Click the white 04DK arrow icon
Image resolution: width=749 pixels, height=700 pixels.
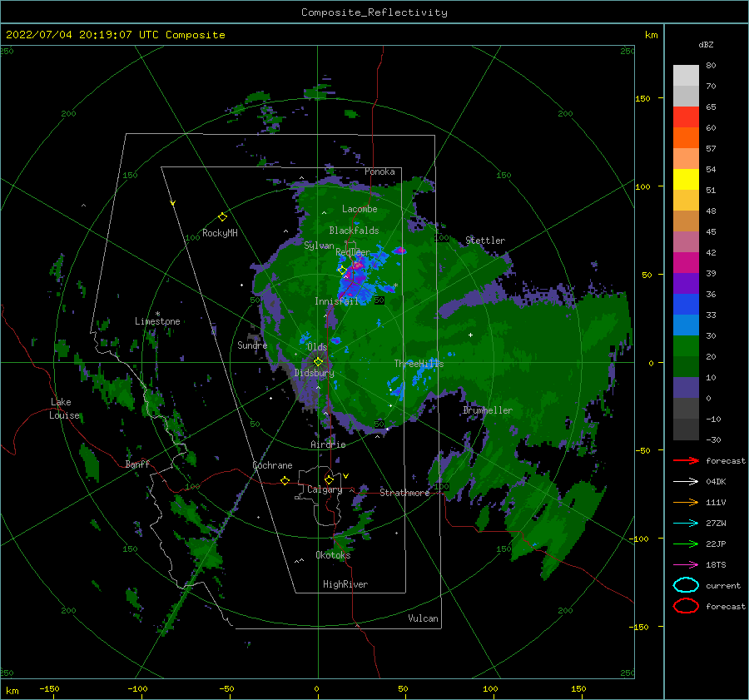click(x=686, y=482)
